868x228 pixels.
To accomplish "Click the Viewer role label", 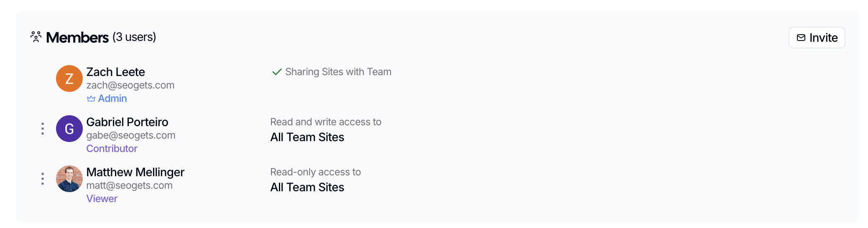I will pyautogui.click(x=102, y=199).
